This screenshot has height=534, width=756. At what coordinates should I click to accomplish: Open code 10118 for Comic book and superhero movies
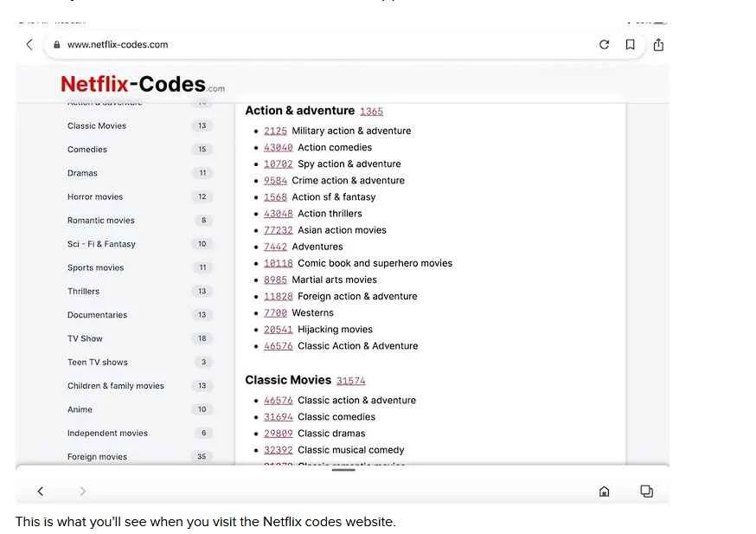tap(279, 263)
